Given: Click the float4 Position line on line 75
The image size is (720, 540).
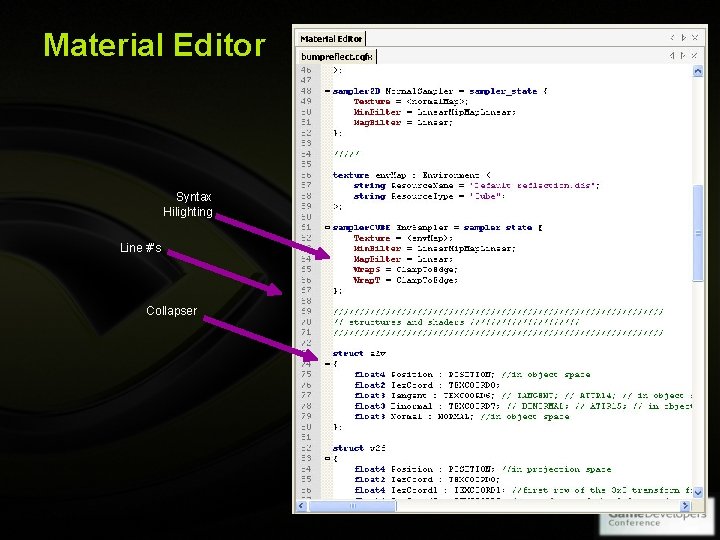Looking at the screenshot, I should coord(472,374).
